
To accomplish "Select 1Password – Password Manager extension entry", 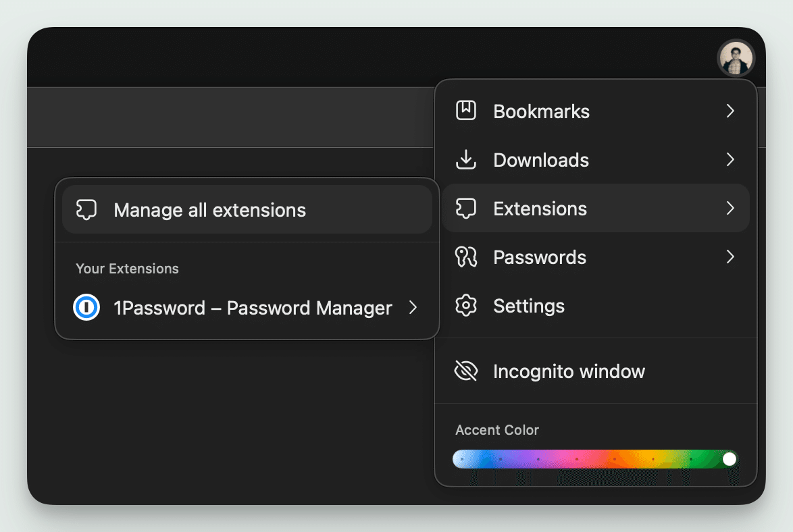I will pos(253,308).
